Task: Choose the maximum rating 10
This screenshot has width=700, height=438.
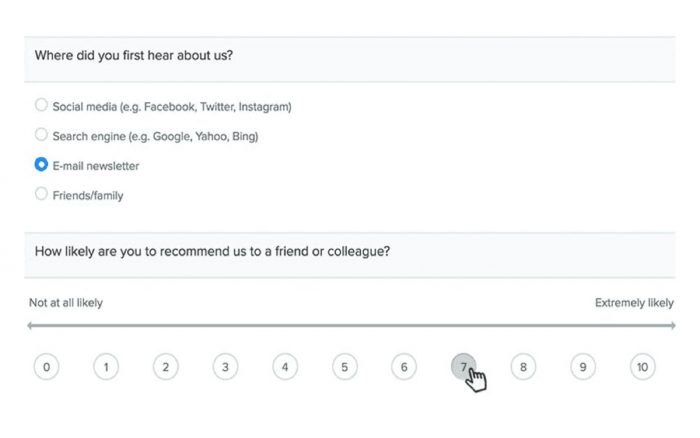Action: (x=642, y=367)
